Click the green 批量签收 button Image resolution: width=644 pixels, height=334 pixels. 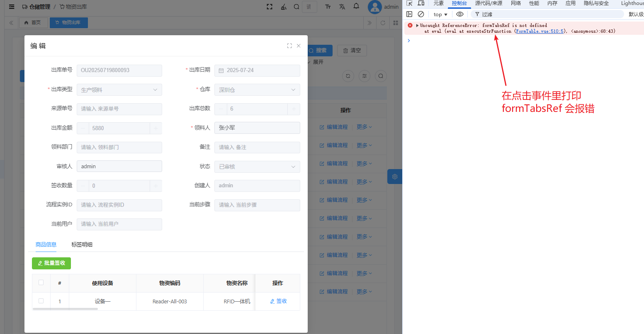point(51,263)
